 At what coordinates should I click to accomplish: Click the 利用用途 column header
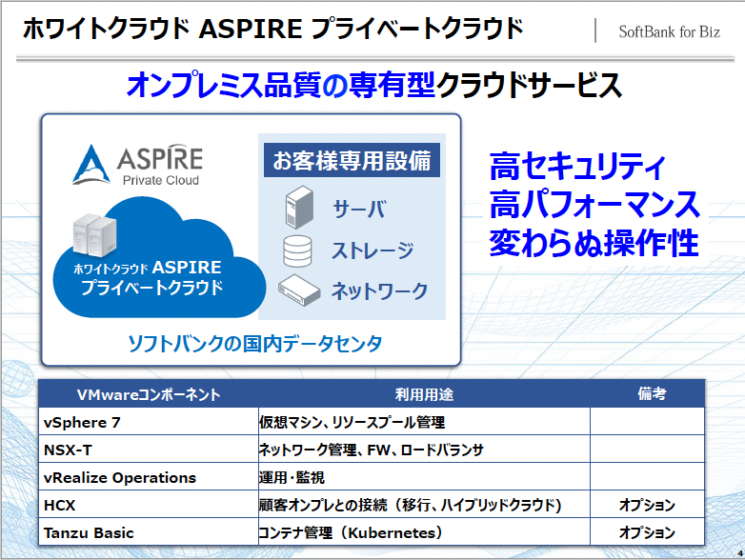point(424,393)
